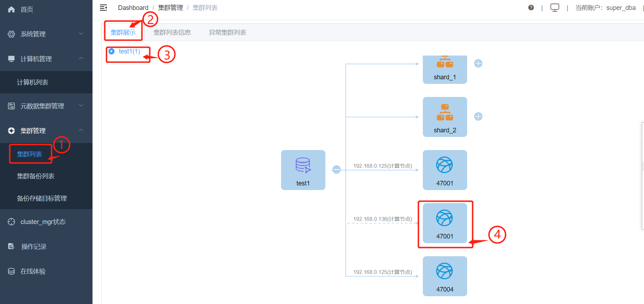Select the test1 cluster database node

tap(303, 170)
